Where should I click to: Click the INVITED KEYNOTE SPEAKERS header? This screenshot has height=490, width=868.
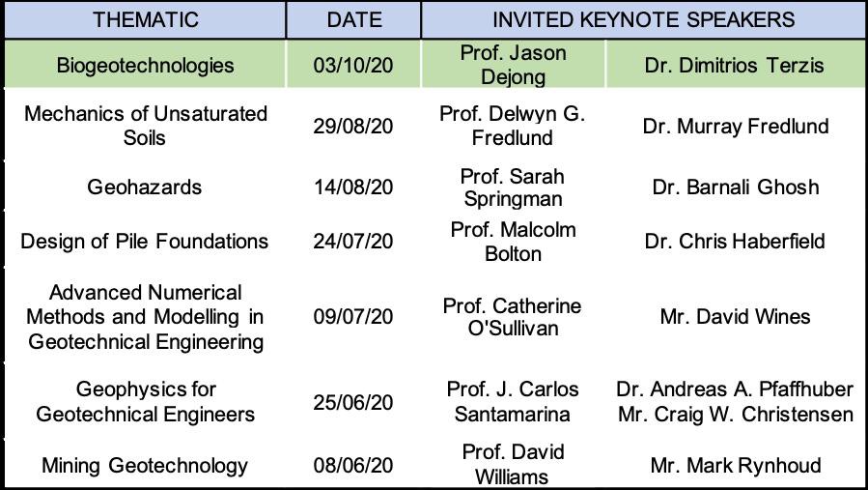click(x=643, y=19)
